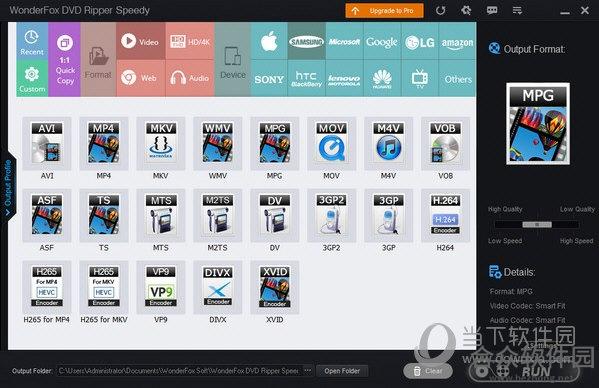Image resolution: width=599 pixels, height=388 pixels.
Task: Open the Custom profiles tab
Action: (32, 79)
